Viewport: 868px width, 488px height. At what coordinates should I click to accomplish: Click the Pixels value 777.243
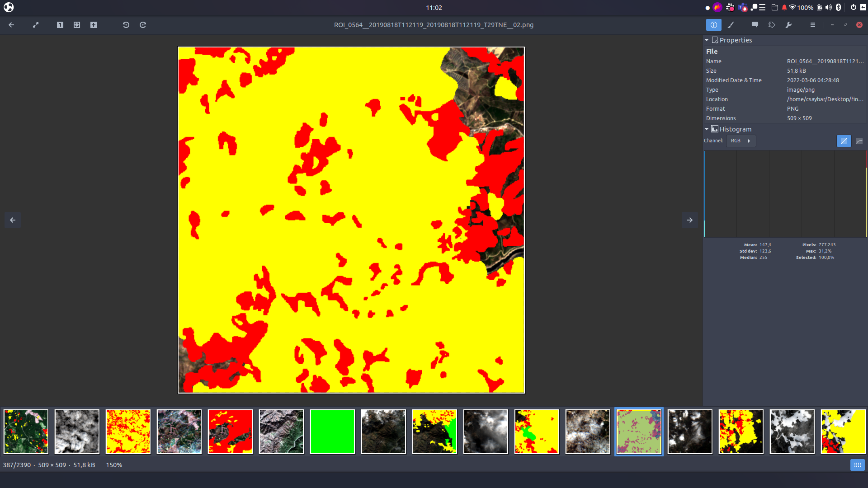tap(827, 245)
